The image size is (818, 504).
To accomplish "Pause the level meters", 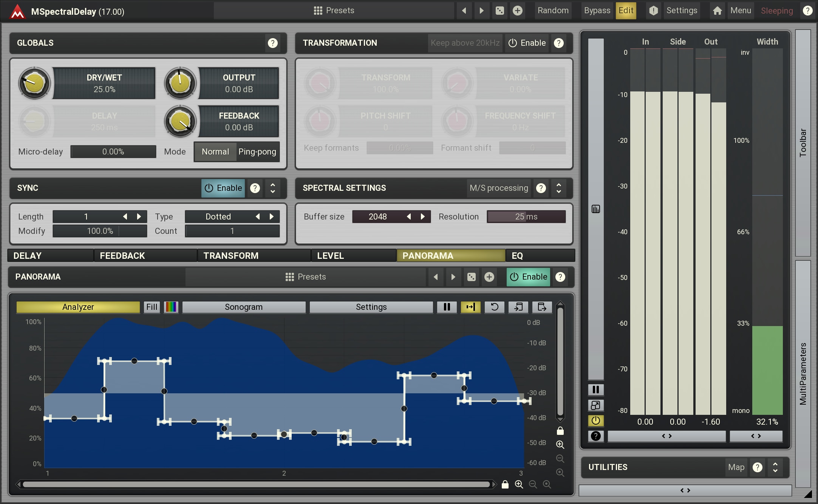I will pyautogui.click(x=595, y=390).
